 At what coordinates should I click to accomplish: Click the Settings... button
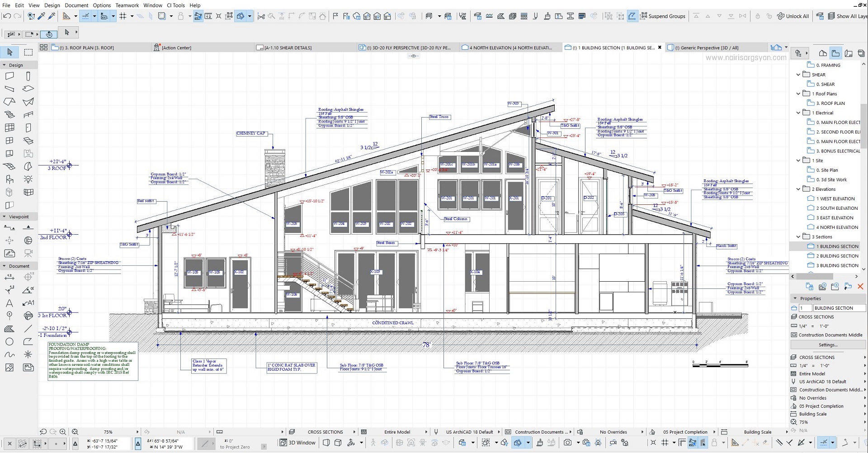coord(828,344)
